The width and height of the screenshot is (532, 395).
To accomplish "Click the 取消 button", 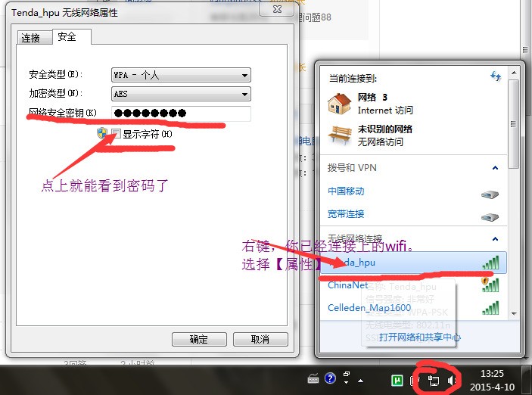I will [260, 339].
